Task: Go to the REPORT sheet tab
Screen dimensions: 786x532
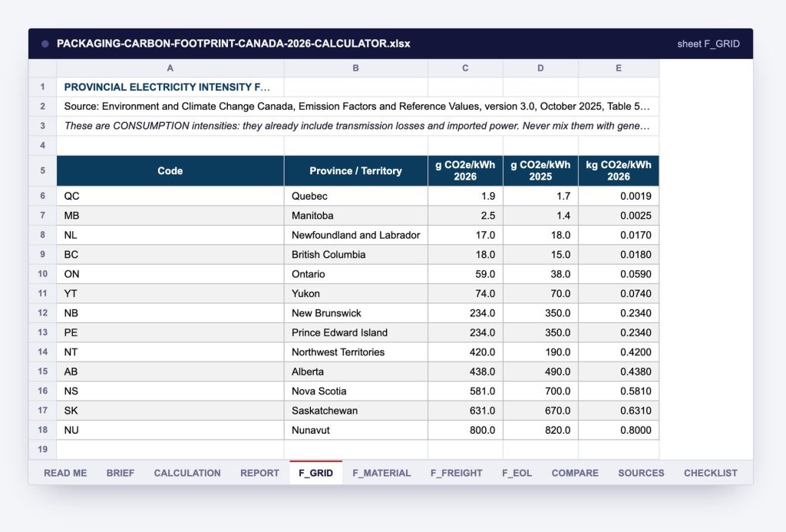Action: (259, 473)
